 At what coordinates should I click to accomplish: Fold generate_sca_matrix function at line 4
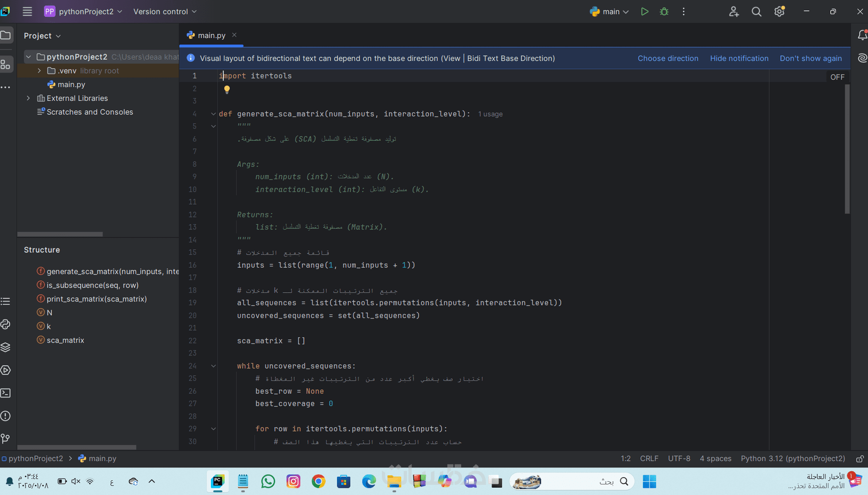pos(213,114)
